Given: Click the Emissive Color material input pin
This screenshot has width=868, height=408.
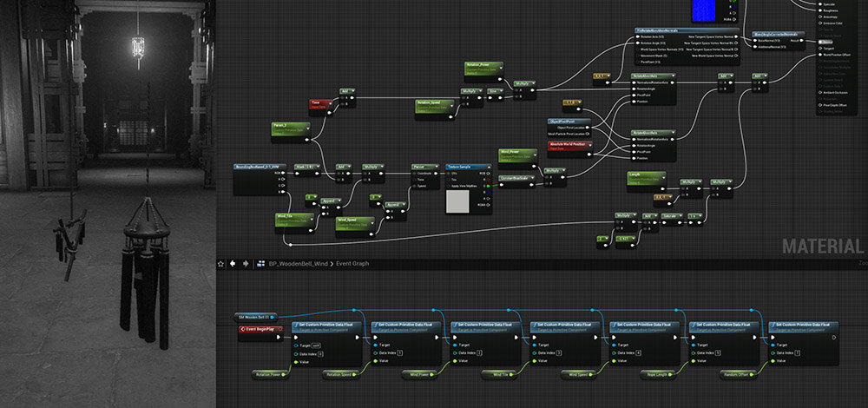Looking at the screenshot, I should [820, 23].
